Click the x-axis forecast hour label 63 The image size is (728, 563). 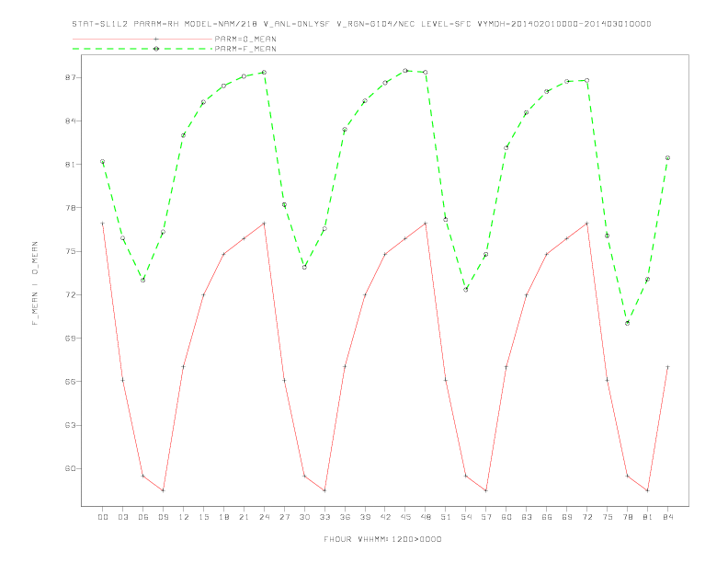coord(526,517)
